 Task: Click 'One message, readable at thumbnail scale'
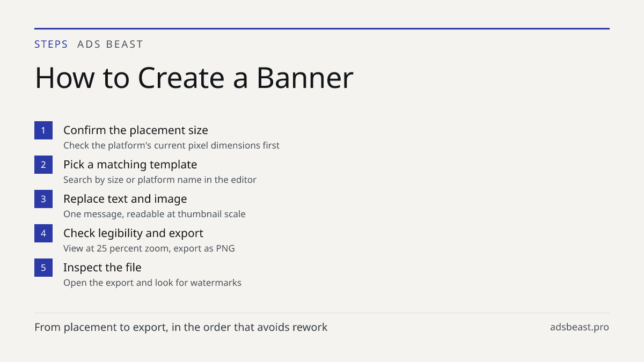pyautogui.click(x=155, y=214)
